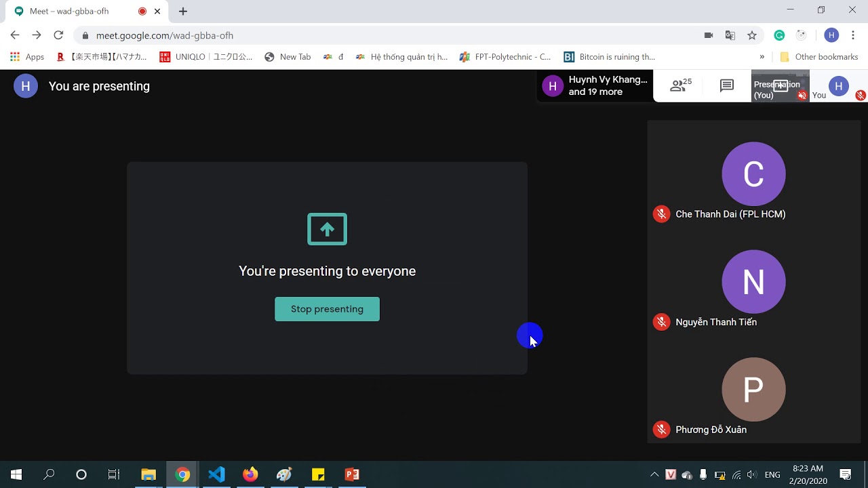Click the translate page icon

tap(730, 35)
